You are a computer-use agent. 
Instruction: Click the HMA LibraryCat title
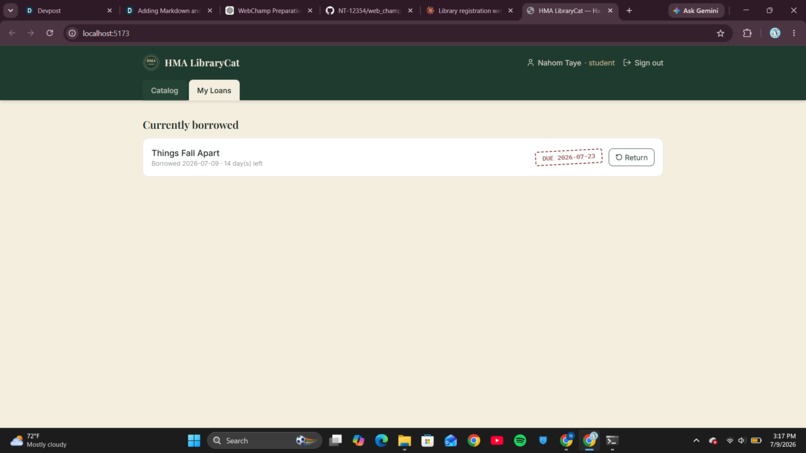click(x=202, y=63)
